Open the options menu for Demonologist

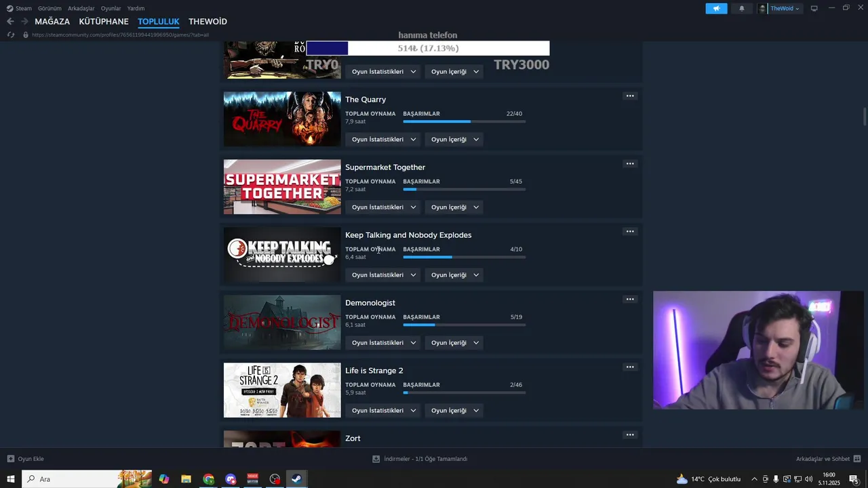coord(630,299)
